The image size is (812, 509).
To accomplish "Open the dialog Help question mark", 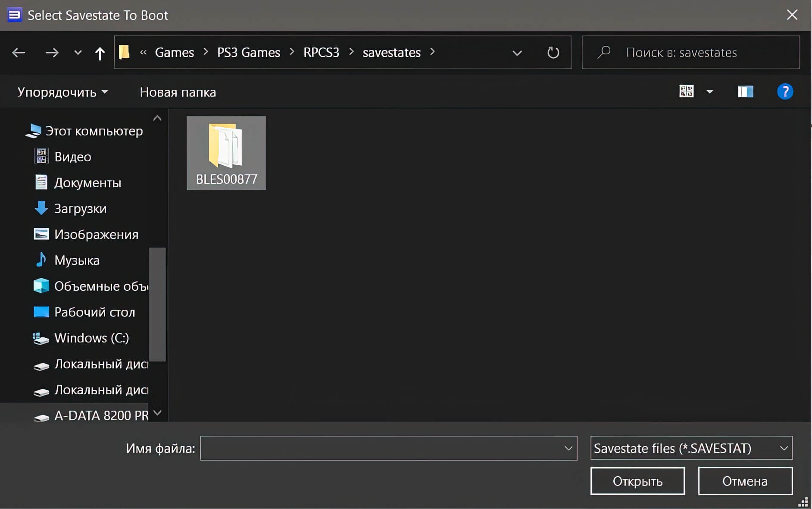I will pyautogui.click(x=785, y=91).
